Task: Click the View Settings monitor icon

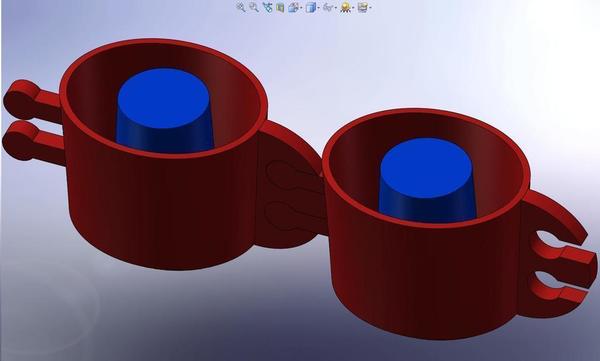Action: coord(363,7)
